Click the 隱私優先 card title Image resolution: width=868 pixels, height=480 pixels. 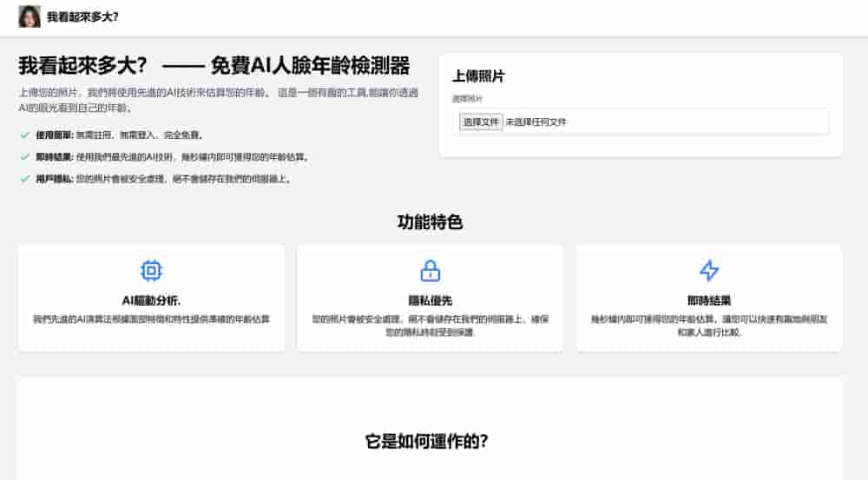(431, 300)
